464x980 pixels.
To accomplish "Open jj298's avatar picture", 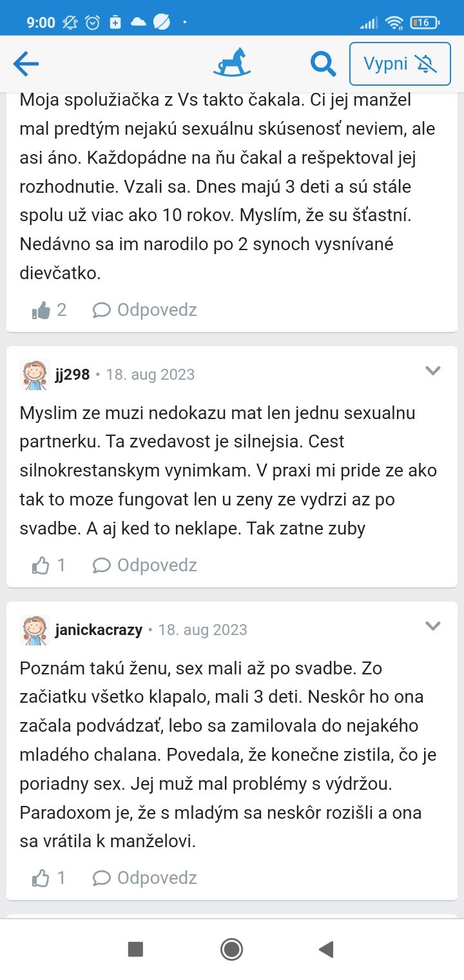I will [x=34, y=375].
